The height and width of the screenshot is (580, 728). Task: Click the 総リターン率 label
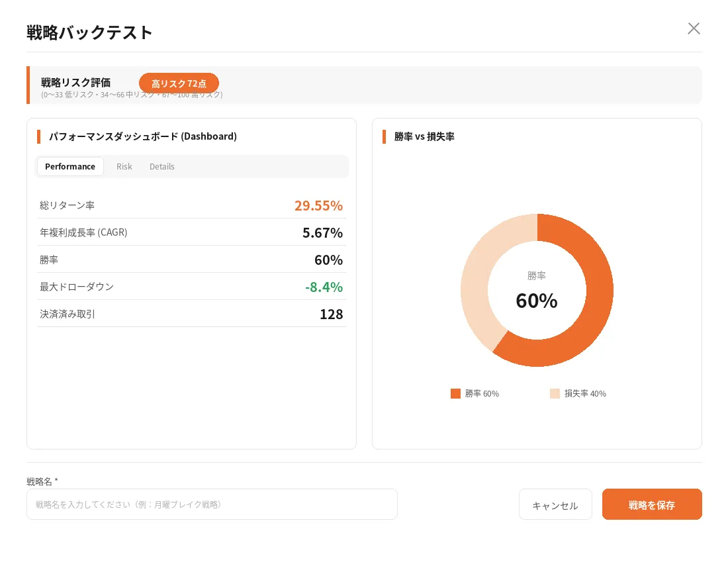68,205
